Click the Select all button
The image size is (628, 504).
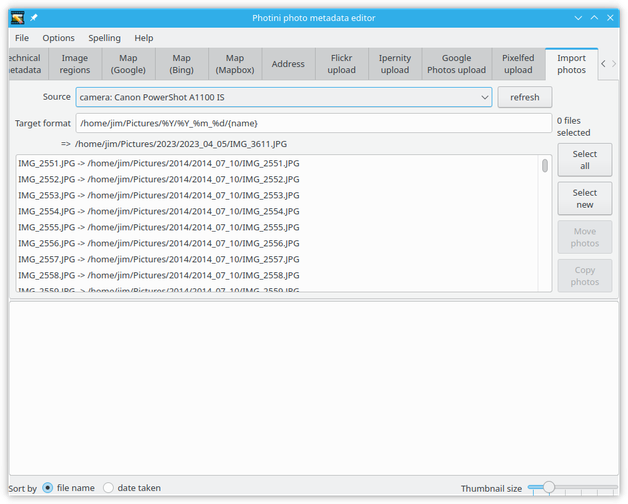pyautogui.click(x=585, y=160)
